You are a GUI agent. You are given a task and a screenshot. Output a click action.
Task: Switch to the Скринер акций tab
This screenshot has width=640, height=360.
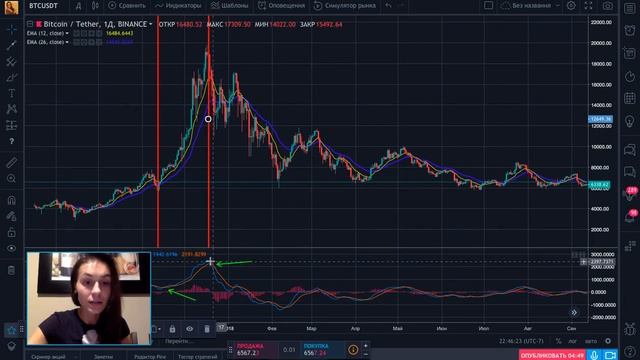[48, 356]
